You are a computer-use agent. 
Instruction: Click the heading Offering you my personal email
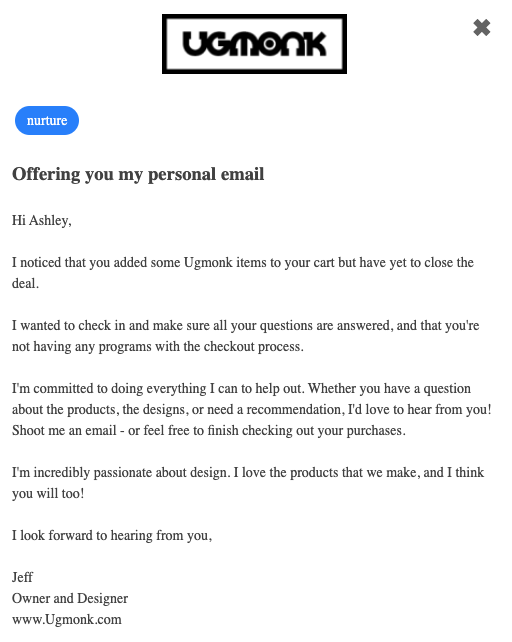(x=138, y=174)
